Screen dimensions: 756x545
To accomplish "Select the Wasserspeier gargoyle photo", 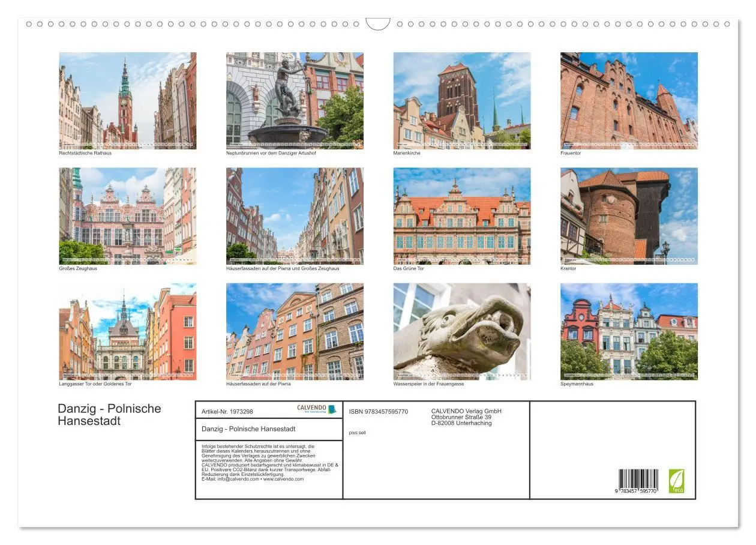I will click(x=461, y=332).
